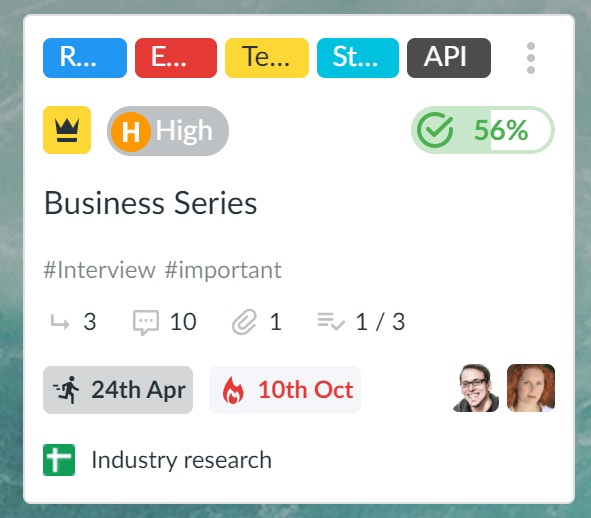
Task: Select the blue R... label
Action: pyautogui.click(x=85, y=58)
